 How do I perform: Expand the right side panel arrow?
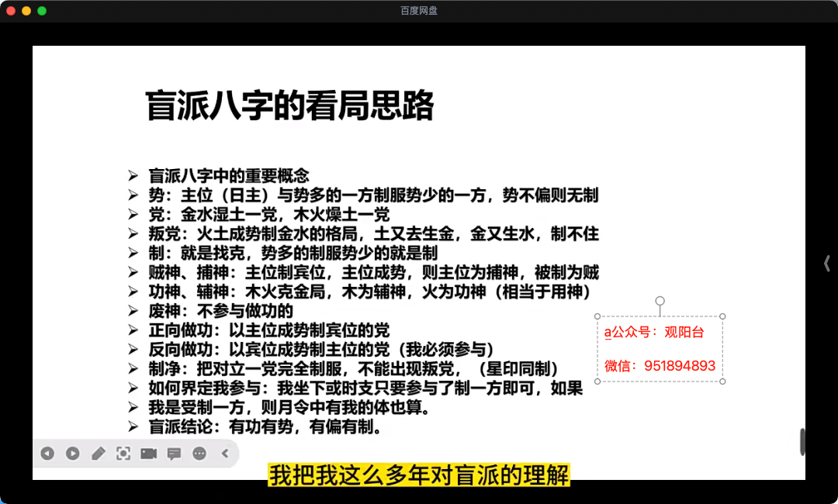coord(826,264)
